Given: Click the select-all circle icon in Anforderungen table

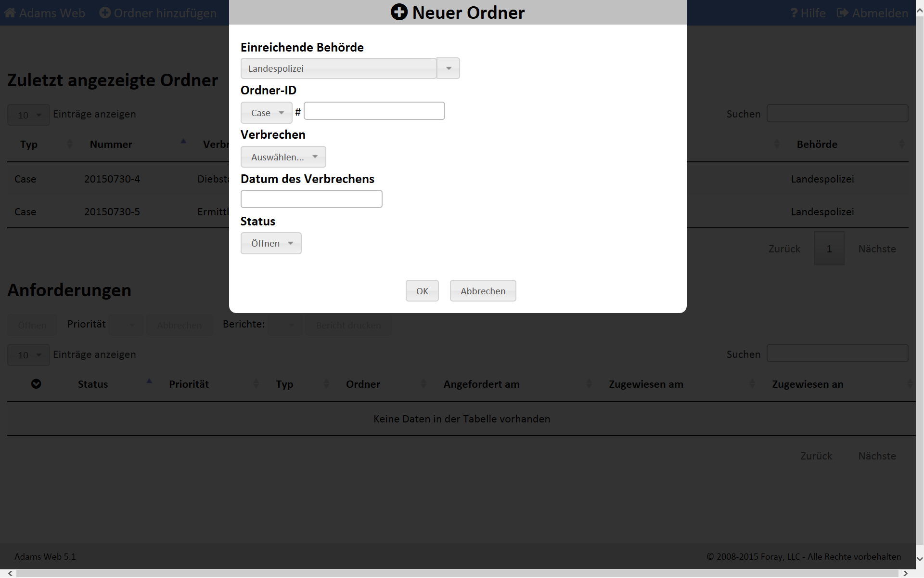Looking at the screenshot, I should click(36, 384).
